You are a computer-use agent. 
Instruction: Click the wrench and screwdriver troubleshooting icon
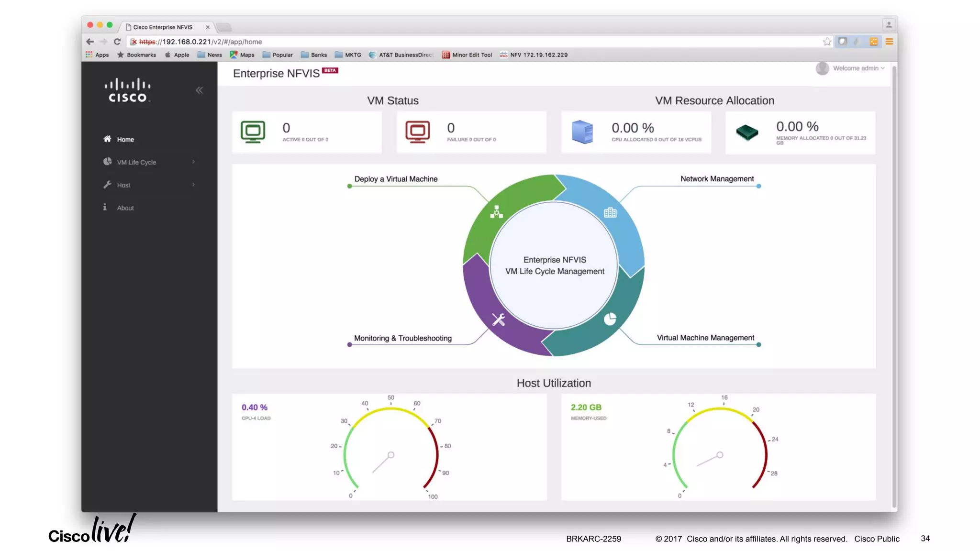[498, 320]
